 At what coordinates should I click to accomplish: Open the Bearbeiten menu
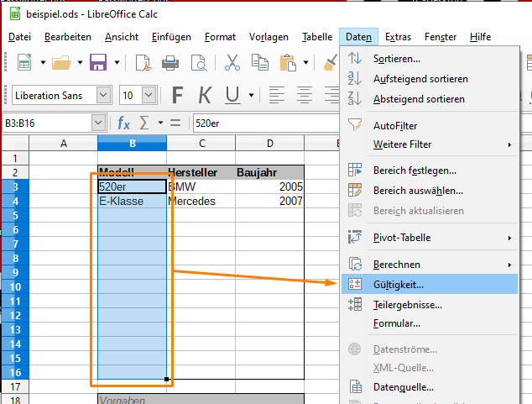[68, 37]
